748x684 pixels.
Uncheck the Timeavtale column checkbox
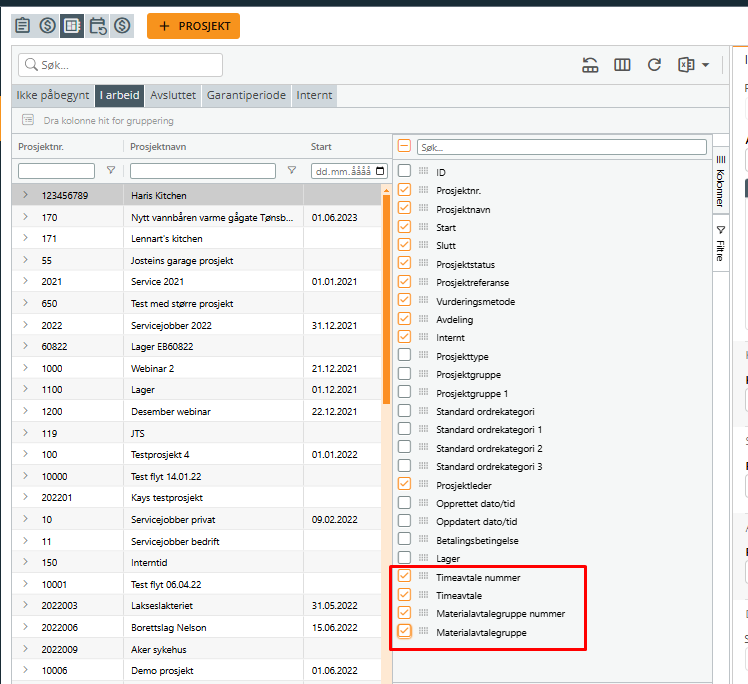pyautogui.click(x=404, y=594)
